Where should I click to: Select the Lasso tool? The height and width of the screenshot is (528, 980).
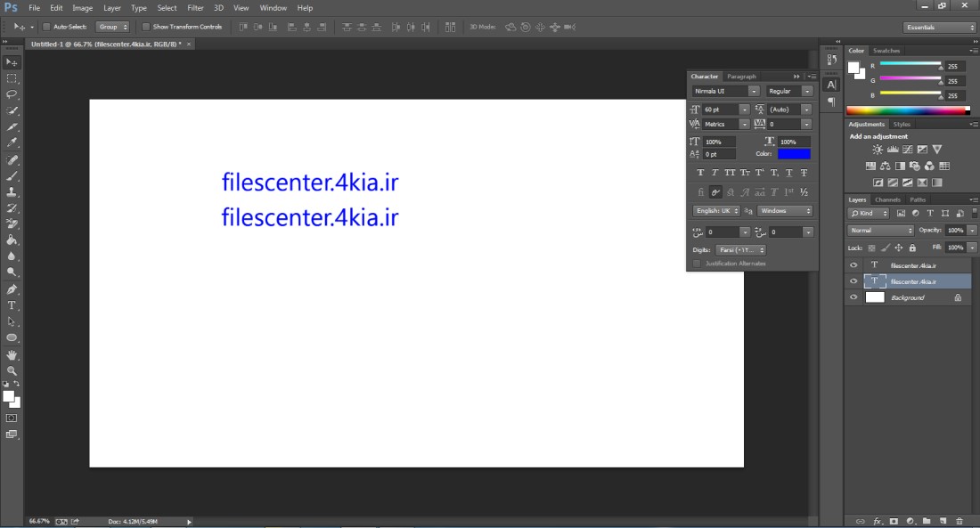12,94
